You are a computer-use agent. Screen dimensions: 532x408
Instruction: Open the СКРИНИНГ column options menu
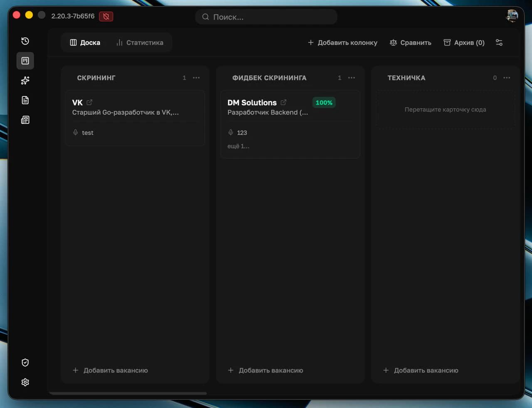point(196,78)
